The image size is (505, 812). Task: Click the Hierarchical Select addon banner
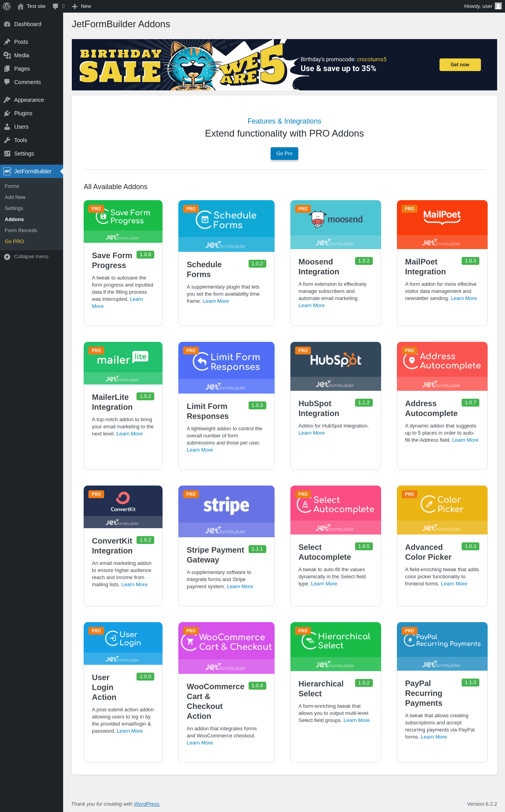[x=336, y=647]
